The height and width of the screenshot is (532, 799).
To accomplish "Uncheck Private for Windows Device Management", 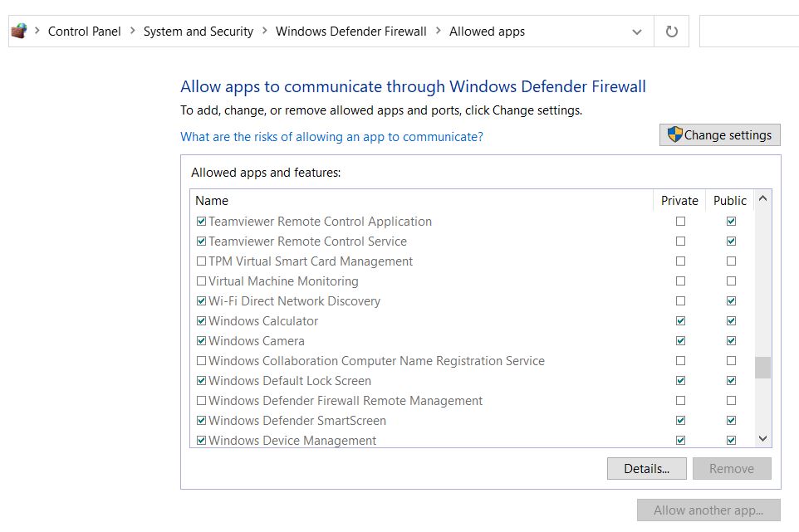I will click(x=680, y=441).
